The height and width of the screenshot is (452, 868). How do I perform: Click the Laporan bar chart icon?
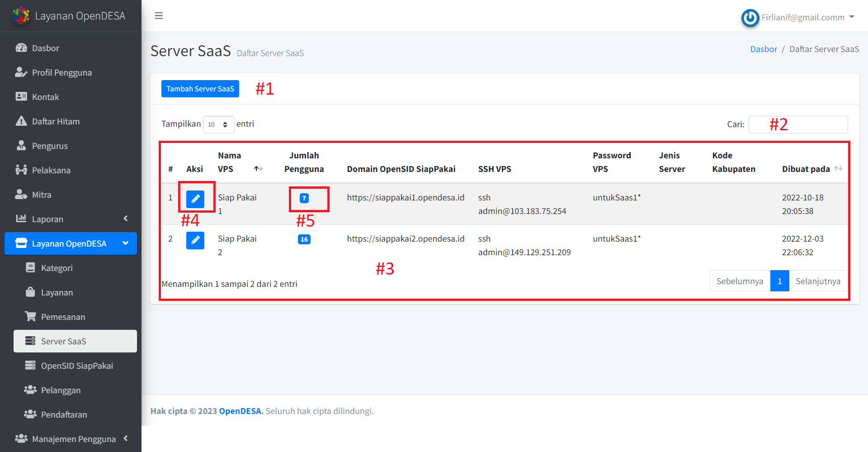point(21,219)
